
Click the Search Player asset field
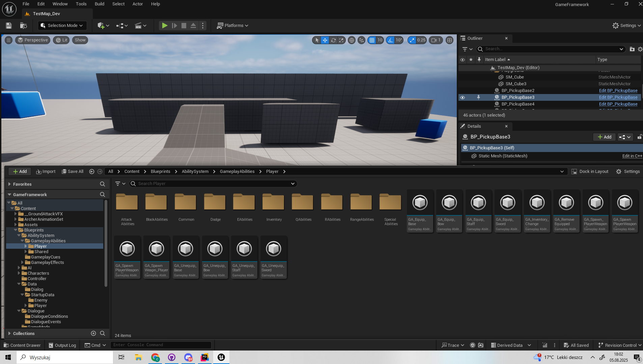click(x=213, y=184)
